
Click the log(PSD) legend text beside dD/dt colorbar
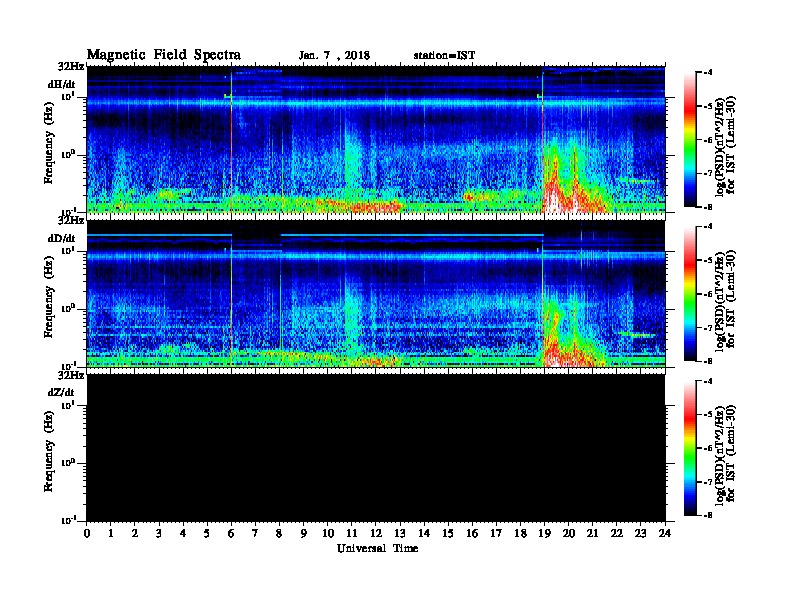tap(725, 300)
